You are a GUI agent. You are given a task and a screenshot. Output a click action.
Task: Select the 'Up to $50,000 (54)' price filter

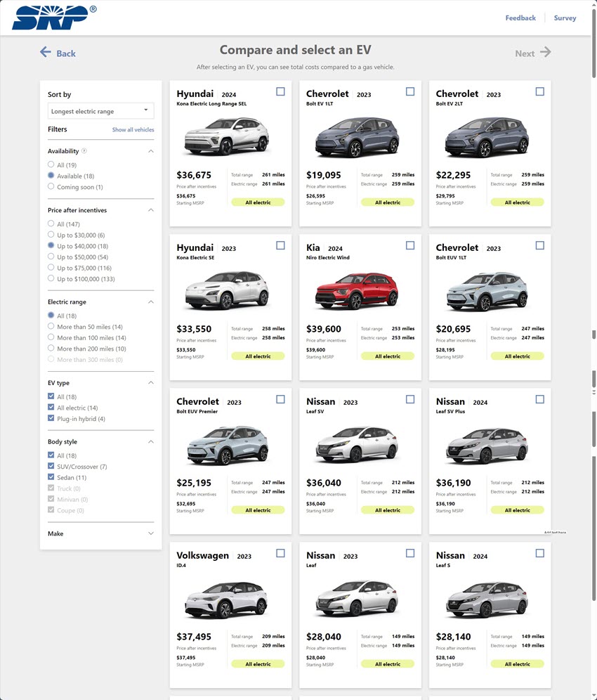click(x=50, y=257)
